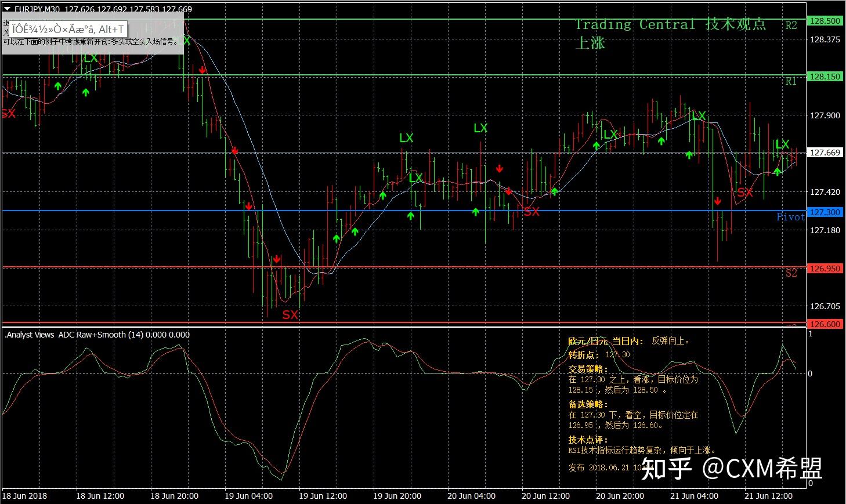Click the blue Pivot level label
Viewport: 846px width, 504px height.
[x=790, y=216]
